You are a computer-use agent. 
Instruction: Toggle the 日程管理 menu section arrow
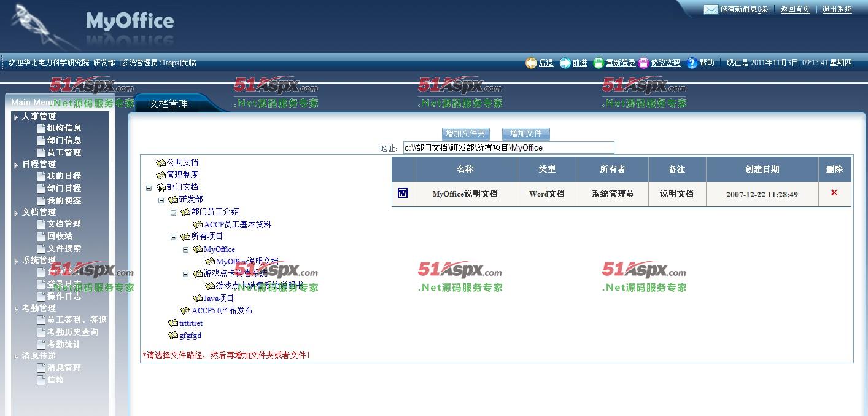click(x=16, y=165)
